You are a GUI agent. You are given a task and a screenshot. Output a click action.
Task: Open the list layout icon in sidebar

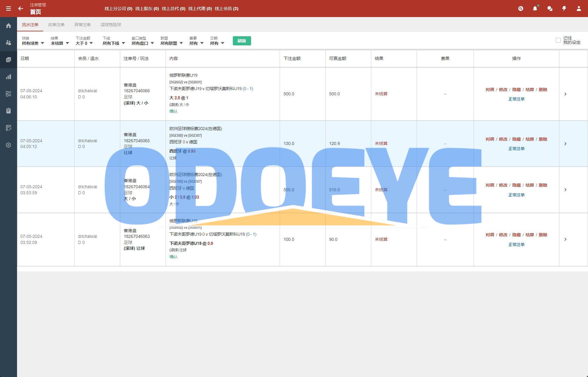(9, 94)
